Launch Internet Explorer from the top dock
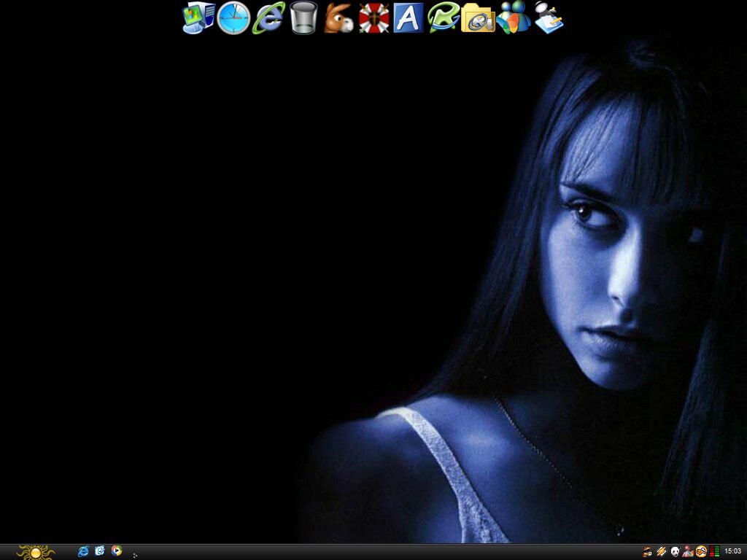Screen dimensions: 747x560 [268, 18]
